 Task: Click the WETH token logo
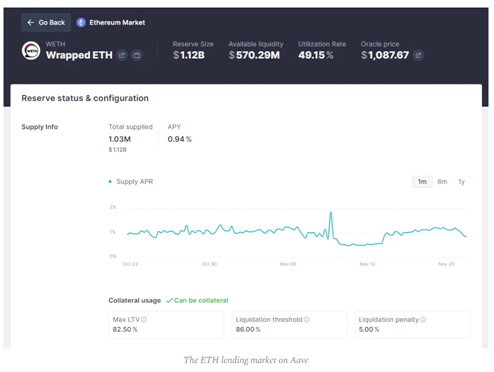[x=31, y=51]
